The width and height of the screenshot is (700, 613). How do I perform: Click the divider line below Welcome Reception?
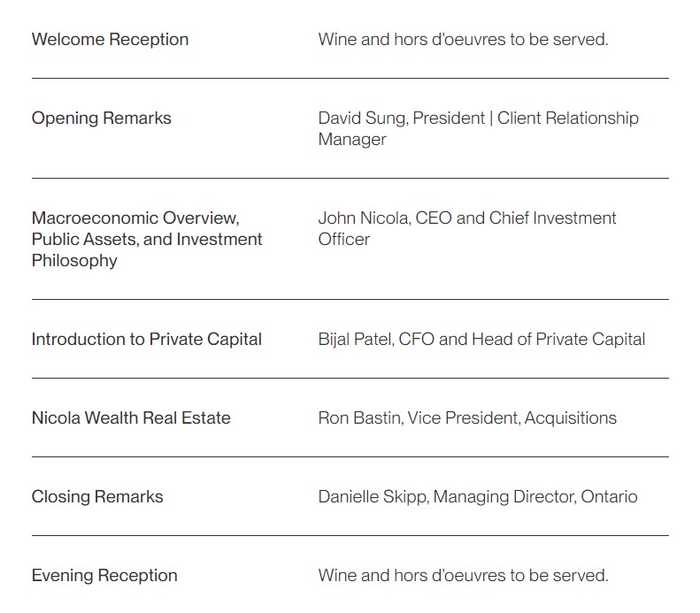[x=350, y=79]
